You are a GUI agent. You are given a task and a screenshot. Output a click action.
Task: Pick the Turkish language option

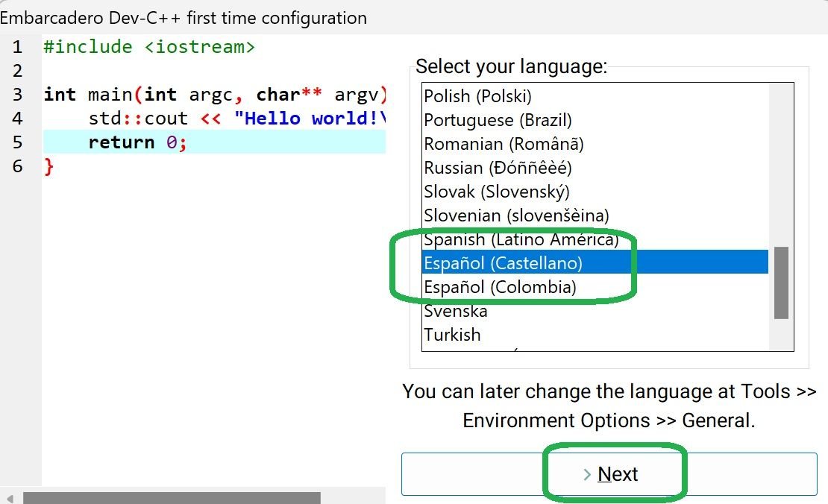pyautogui.click(x=453, y=335)
